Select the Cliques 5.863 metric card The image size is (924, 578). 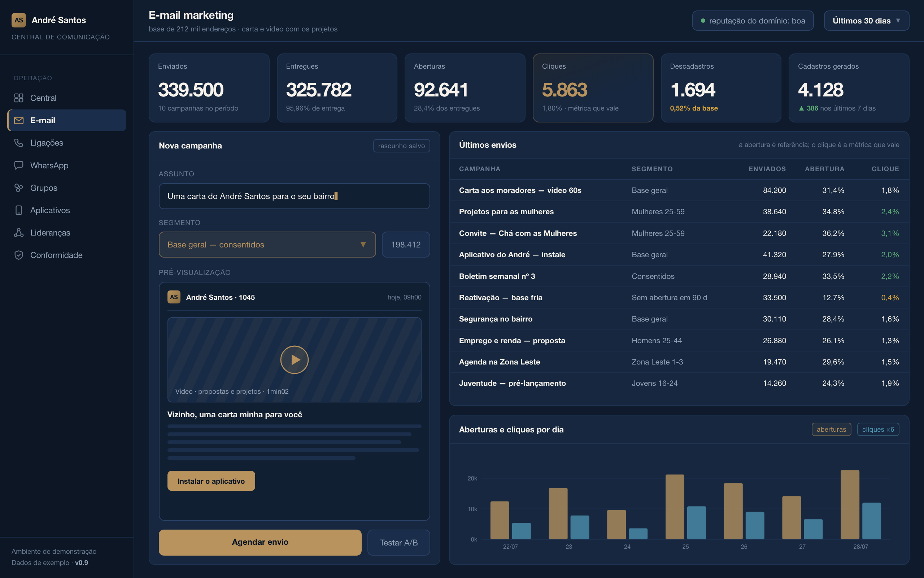(x=593, y=88)
